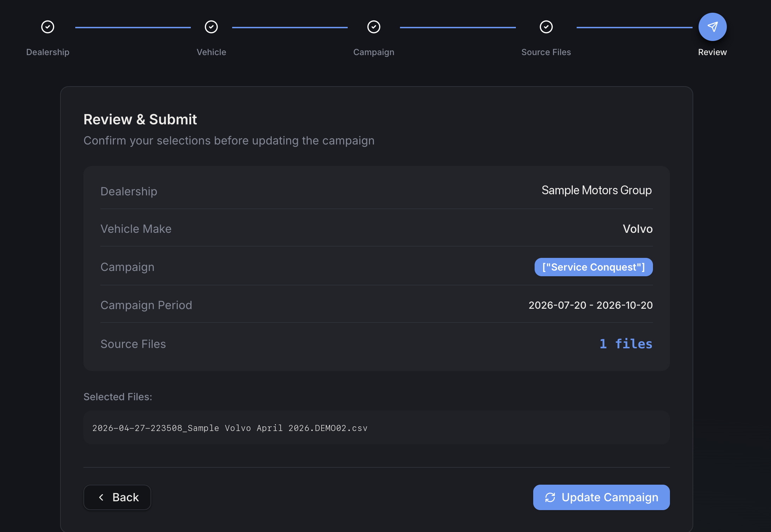Go to the Campaign step label
Screen dimensions: 771x532
(374, 52)
